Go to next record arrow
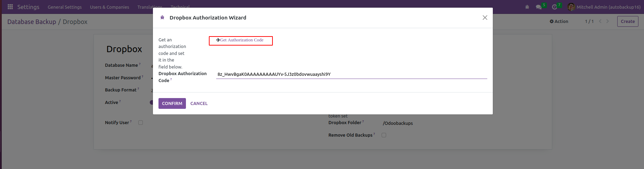Screen dimensions: 644x169 [x=608, y=21]
